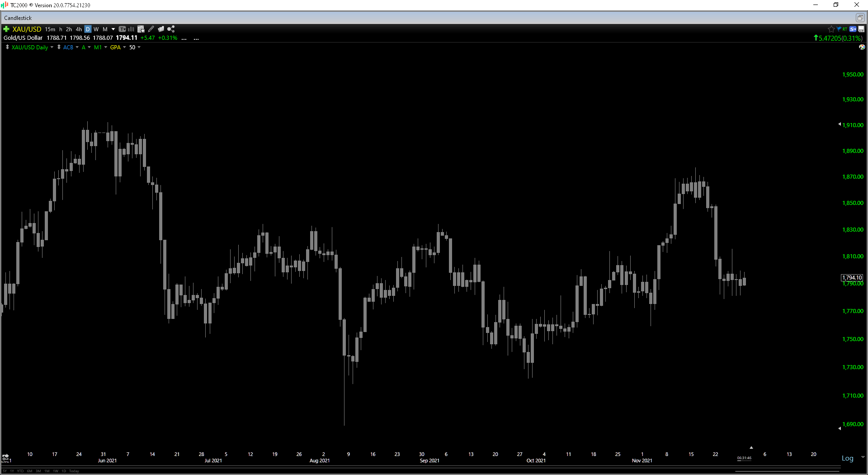This screenshot has height=475, width=868.
Task: Click the XAU/USD symbol name
Action: (x=27, y=29)
